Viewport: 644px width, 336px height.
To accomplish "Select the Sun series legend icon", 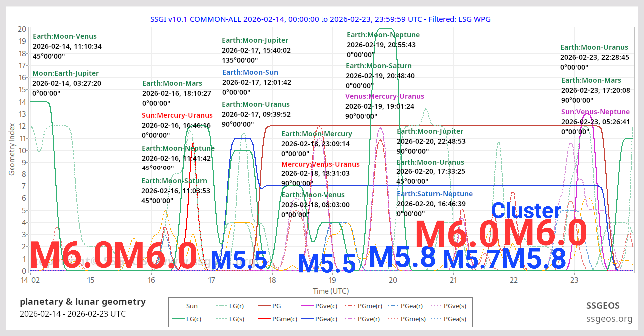I will 179,306.
